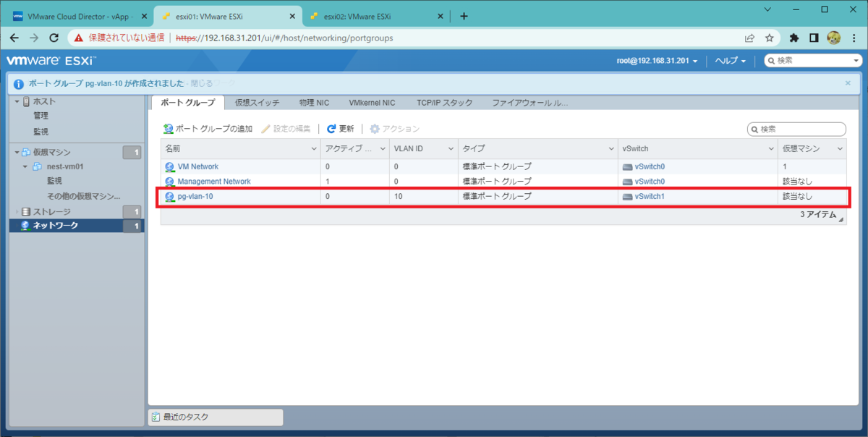Click the Management Network port group icon

(170, 182)
